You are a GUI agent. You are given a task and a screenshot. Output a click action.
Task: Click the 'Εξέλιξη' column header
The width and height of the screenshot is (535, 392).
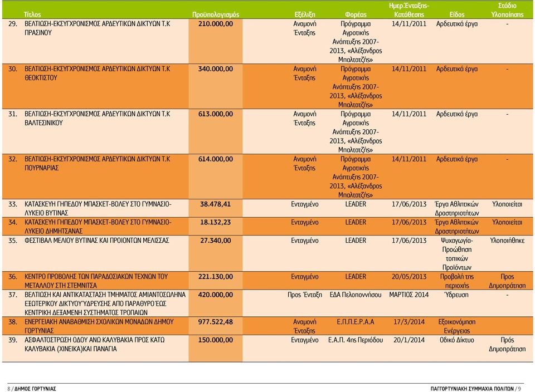coord(305,14)
